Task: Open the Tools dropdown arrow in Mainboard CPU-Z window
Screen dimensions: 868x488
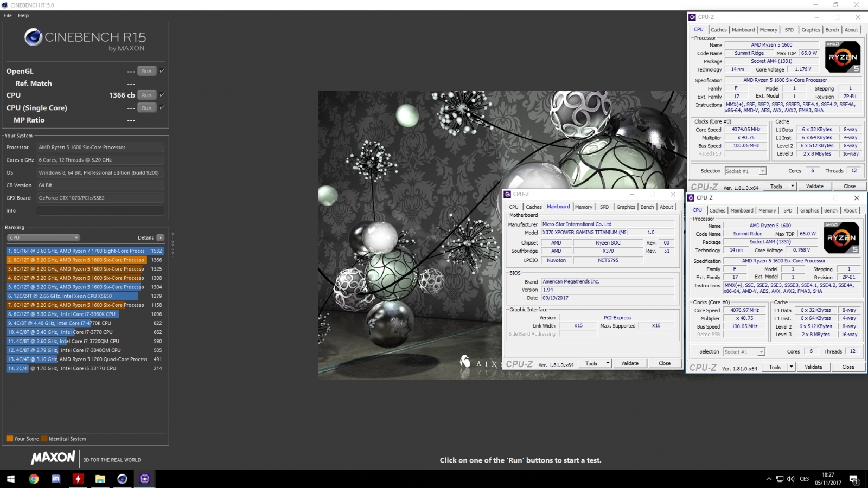Action: point(608,363)
